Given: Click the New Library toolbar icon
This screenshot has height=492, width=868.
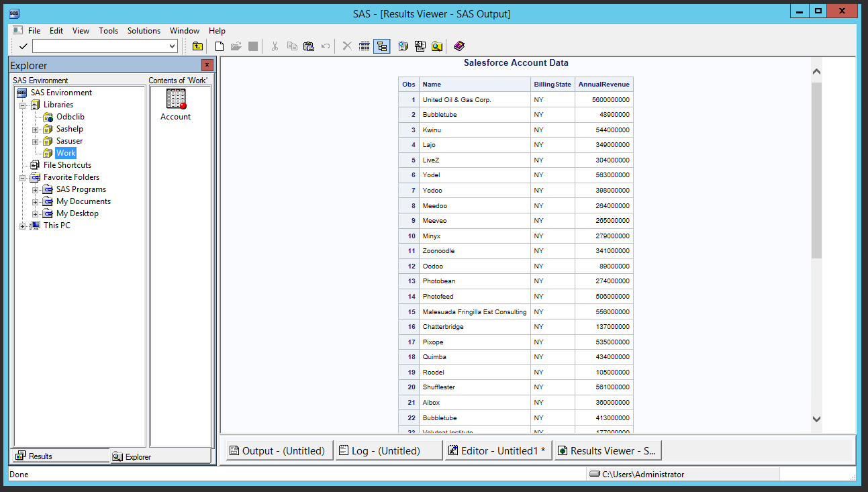Looking at the screenshot, I should click(x=403, y=46).
